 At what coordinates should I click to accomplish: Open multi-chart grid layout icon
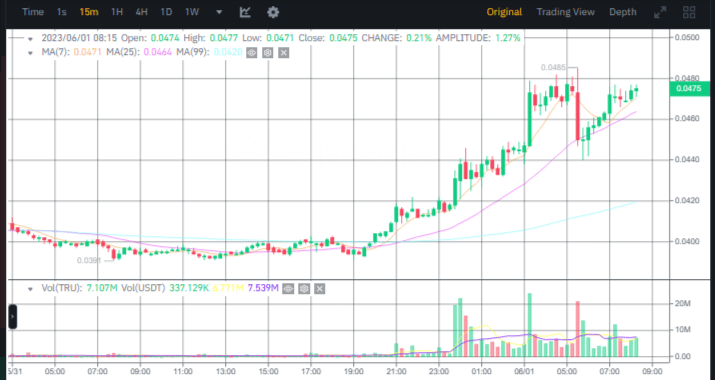click(689, 12)
